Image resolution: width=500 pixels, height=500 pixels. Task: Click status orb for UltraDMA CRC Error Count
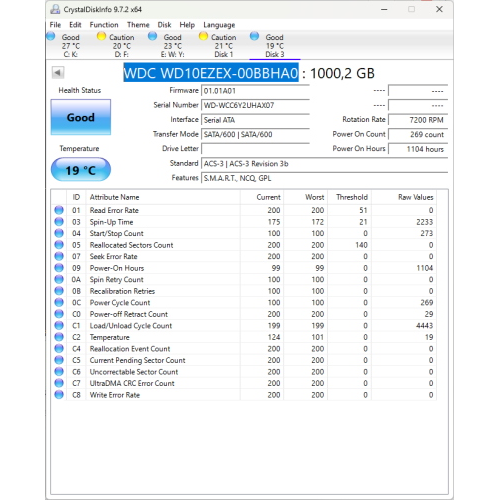click(59, 383)
